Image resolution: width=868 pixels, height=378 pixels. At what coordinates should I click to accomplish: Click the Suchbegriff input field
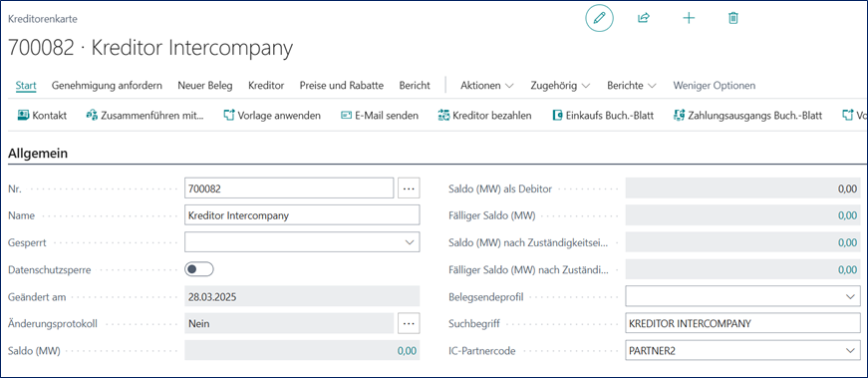[x=742, y=324]
